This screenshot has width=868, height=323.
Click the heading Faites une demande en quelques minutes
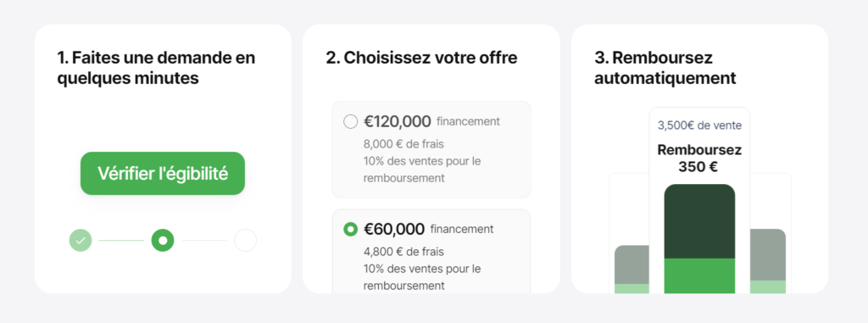[x=156, y=68]
